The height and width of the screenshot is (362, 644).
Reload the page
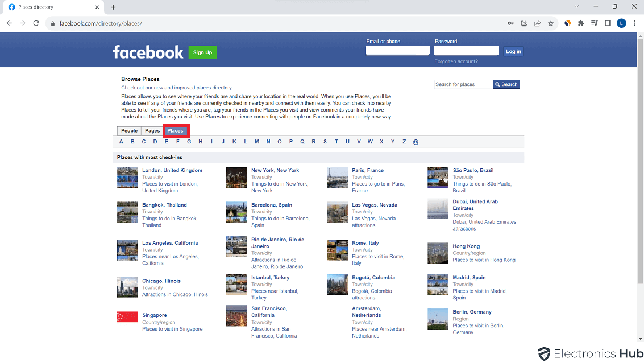coord(36,23)
